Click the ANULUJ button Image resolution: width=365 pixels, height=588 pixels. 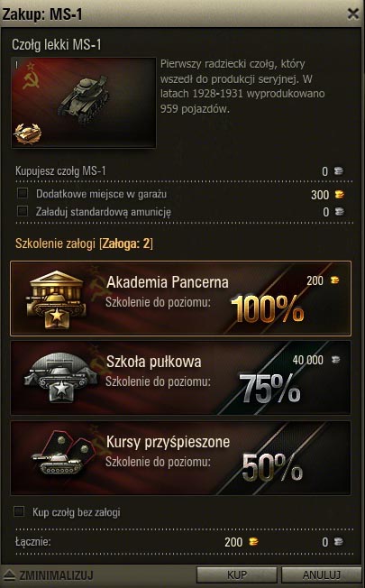322,574
